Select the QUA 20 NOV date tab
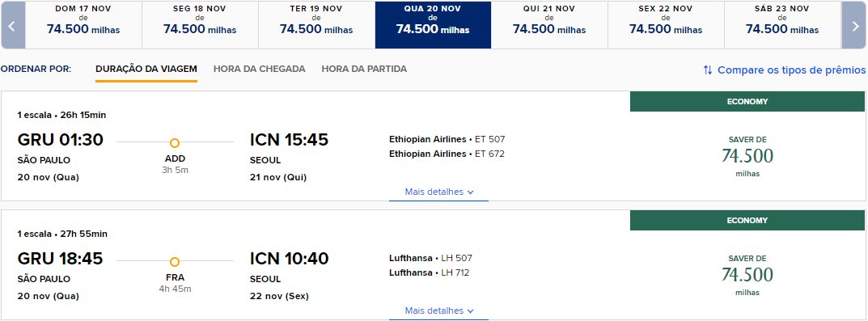 (433, 25)
